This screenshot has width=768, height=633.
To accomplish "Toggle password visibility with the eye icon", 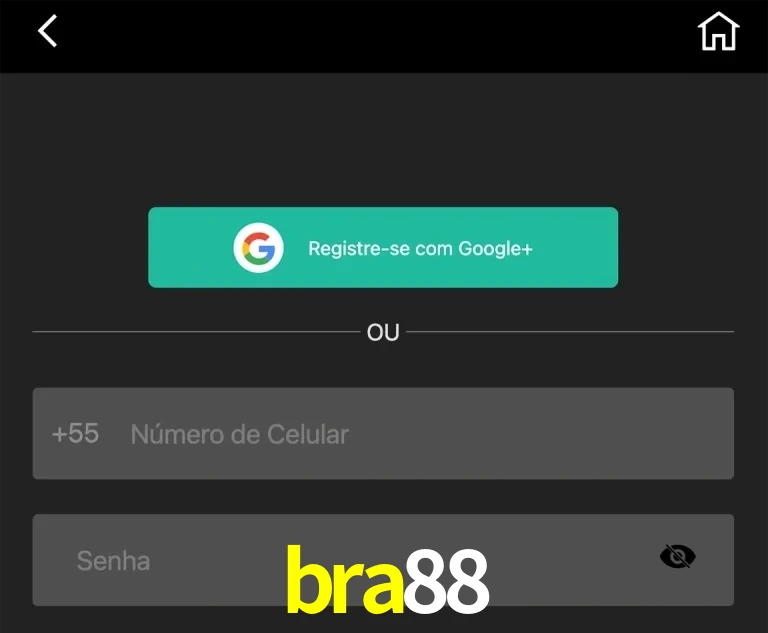I will point(677,557).
